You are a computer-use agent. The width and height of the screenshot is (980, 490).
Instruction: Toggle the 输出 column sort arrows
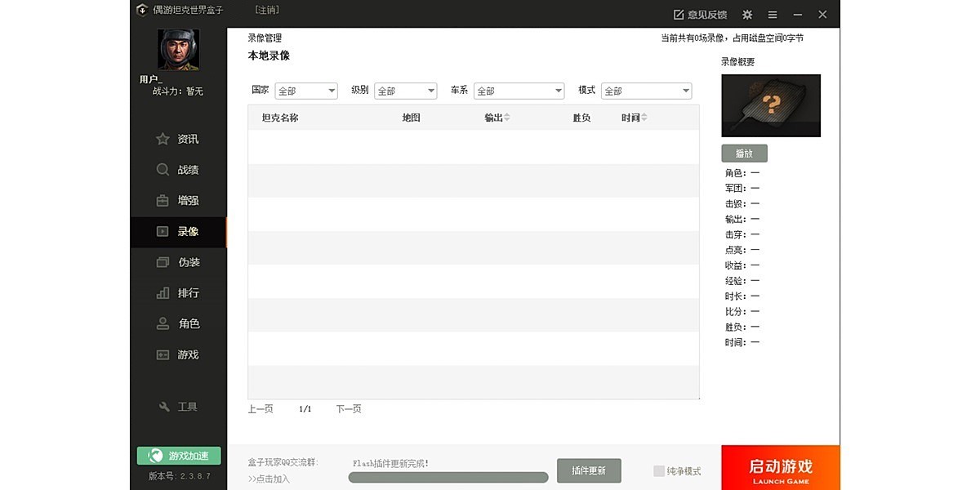point(507,117)
